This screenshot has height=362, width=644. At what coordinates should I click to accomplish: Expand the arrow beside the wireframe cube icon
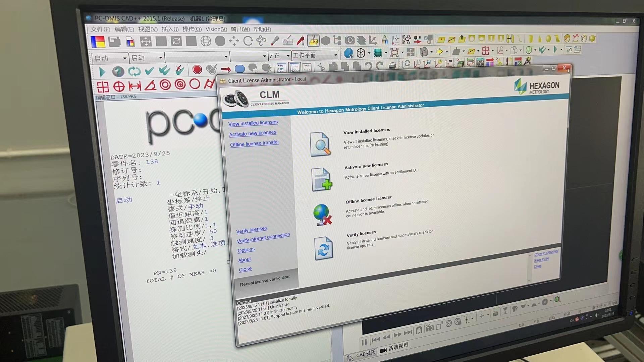pyautogui.click(x=369, y=53)
